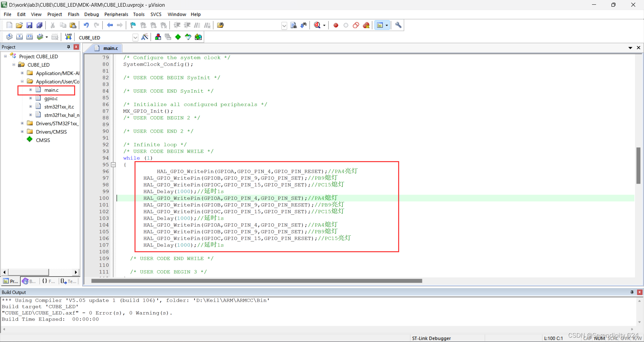Create a new file with New icon

click(9, 25)
